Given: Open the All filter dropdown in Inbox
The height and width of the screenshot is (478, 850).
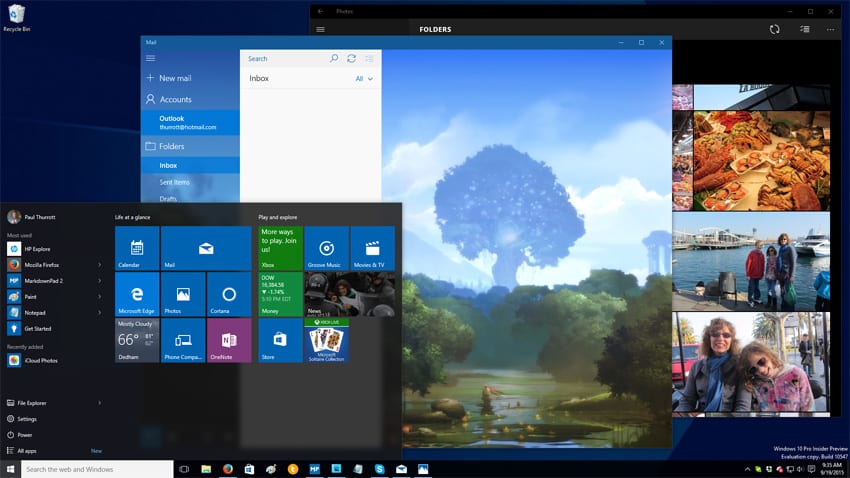Looking at the screenshot, I should click(x=364, y=79).
